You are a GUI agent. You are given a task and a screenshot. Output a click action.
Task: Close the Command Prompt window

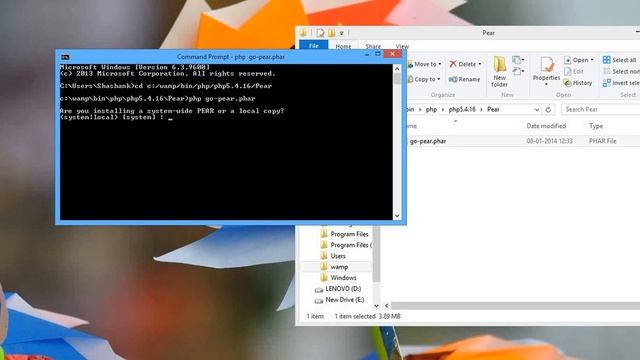point(393,53)
